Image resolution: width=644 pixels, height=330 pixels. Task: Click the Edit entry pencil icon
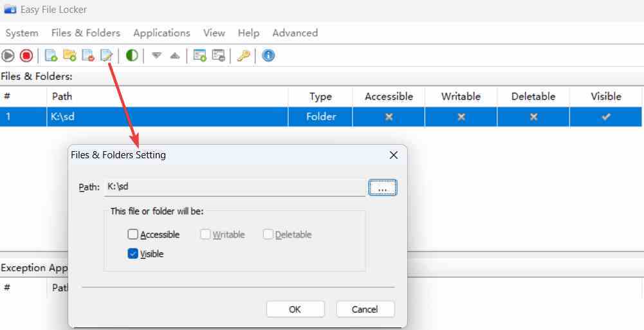107,55
